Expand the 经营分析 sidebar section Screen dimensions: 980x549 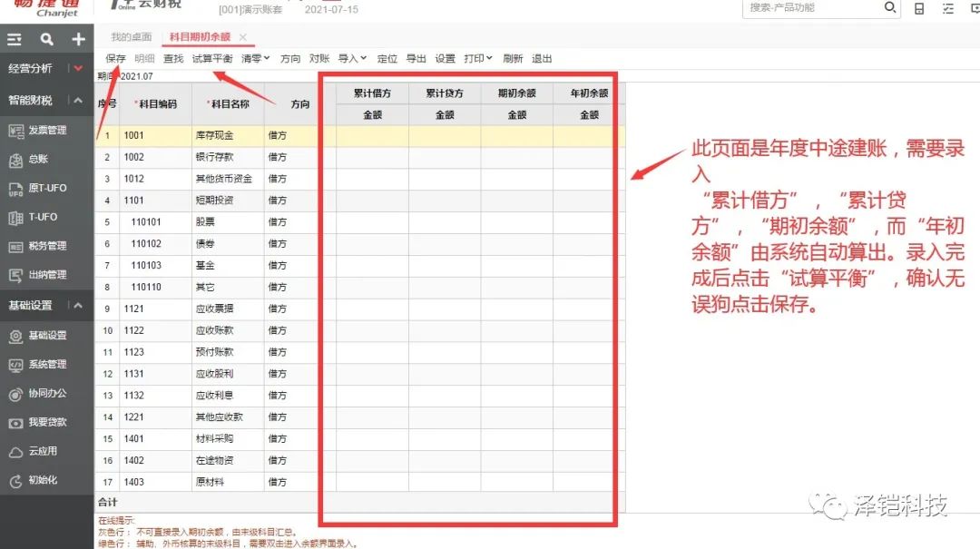tap(78, 69)
